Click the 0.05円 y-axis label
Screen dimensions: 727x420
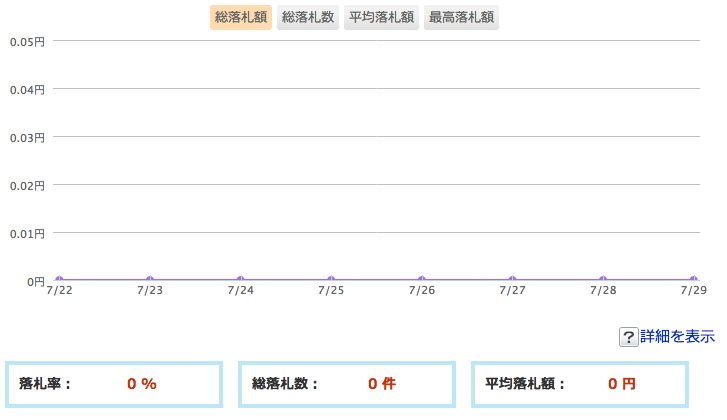click(26, 42)
